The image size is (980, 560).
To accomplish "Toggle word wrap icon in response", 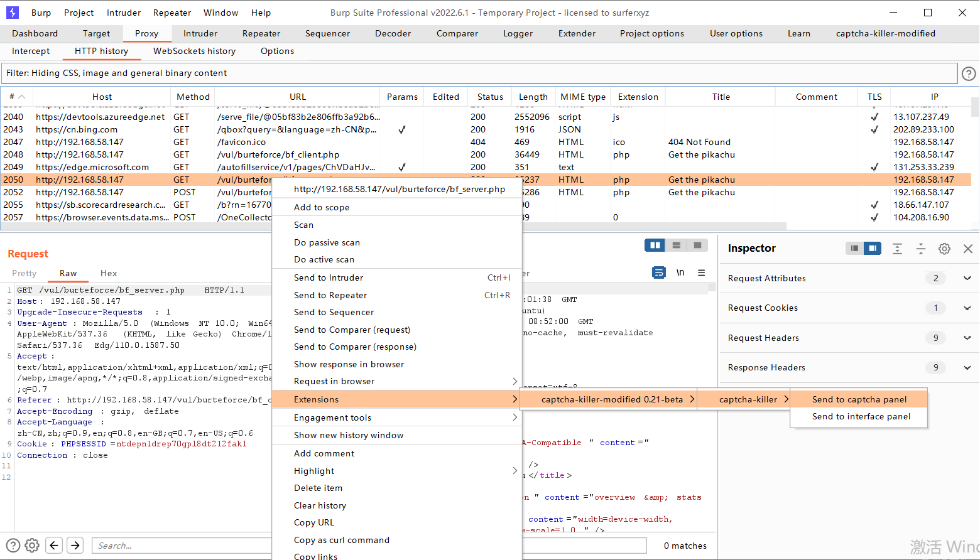I will click(x=659, y=272).
